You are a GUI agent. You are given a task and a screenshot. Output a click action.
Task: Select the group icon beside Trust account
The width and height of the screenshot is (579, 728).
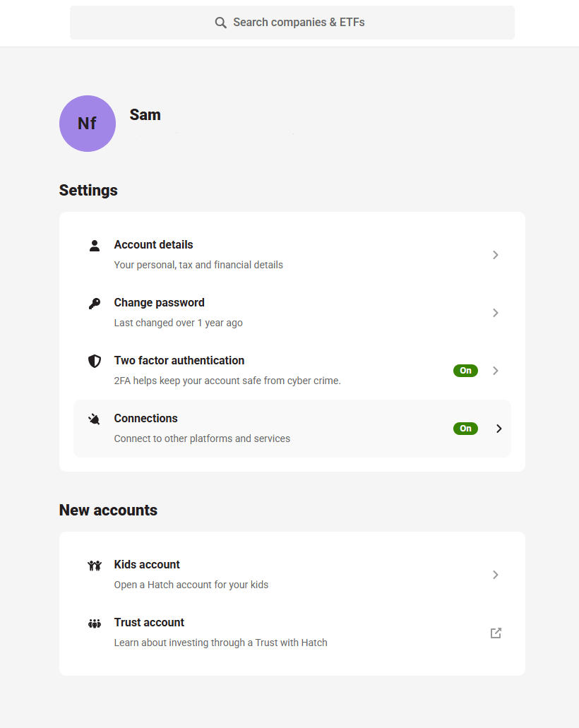point(95,623)
